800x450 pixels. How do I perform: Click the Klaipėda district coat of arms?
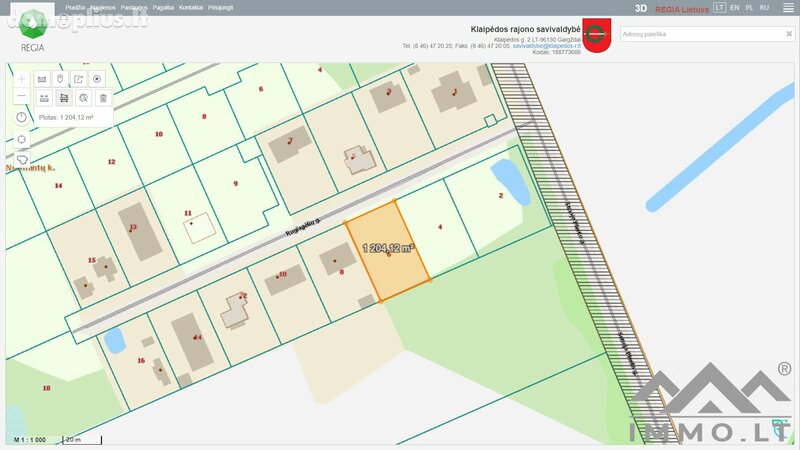(596, 36)
